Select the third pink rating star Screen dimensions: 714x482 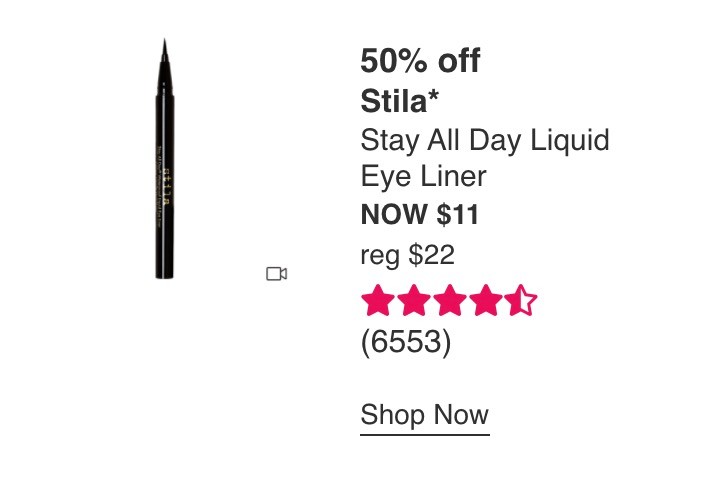tap(450, 300)
